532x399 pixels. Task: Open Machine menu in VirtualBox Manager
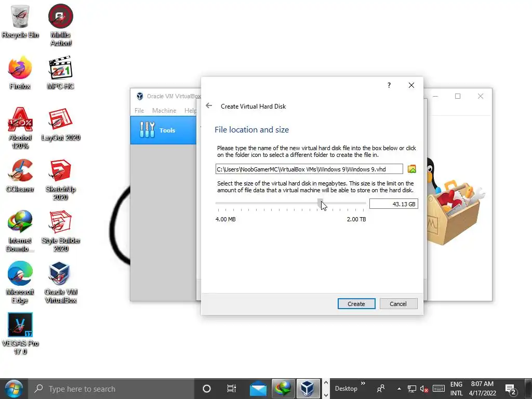(x=164, y=111)
